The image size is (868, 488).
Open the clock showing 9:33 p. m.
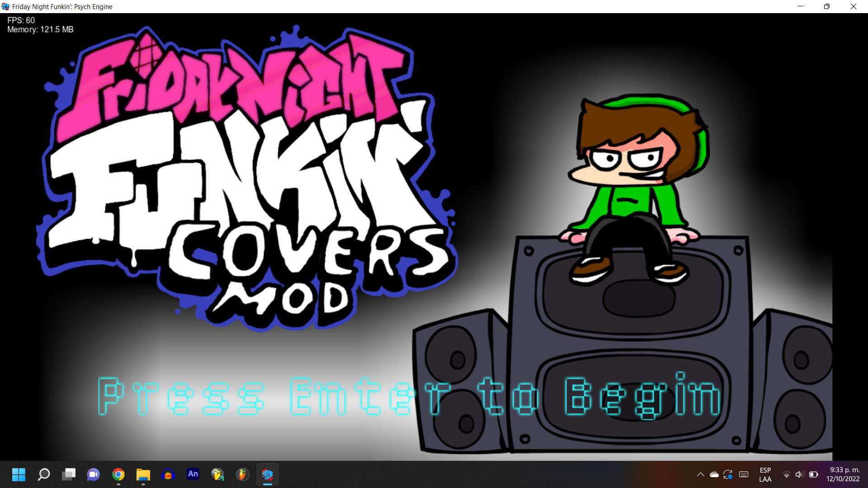[x=844, y=474]
